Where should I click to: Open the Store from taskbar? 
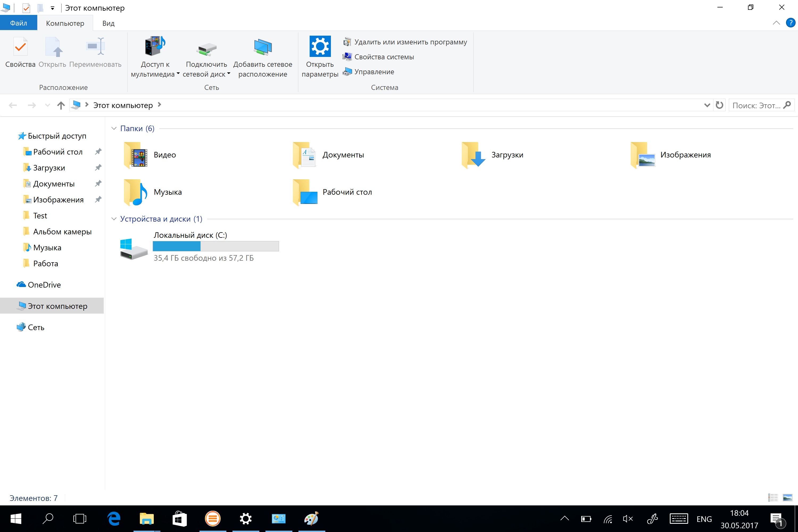(180, 519)
